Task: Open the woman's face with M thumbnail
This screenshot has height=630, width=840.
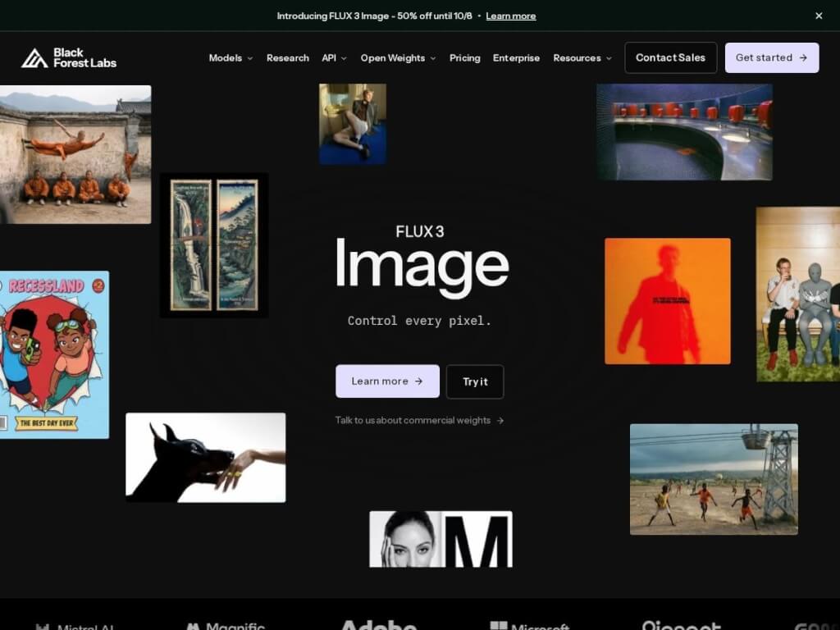Action: pos(441,539)
